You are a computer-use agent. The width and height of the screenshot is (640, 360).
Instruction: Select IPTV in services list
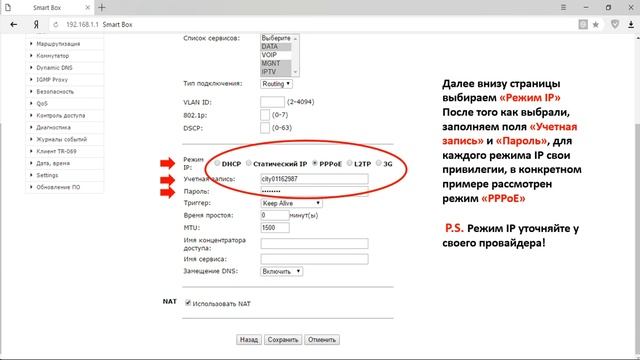tap(276, 72)
